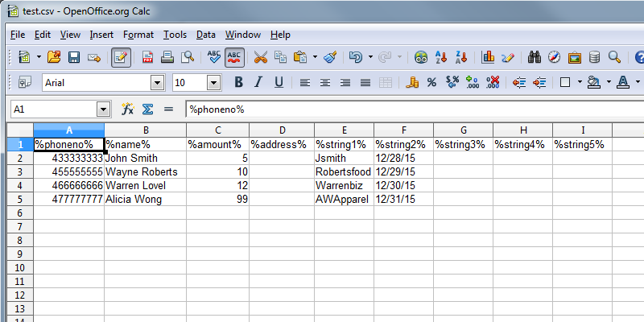
Task: Open the Navigator compass icon
Action: point(555,57)
